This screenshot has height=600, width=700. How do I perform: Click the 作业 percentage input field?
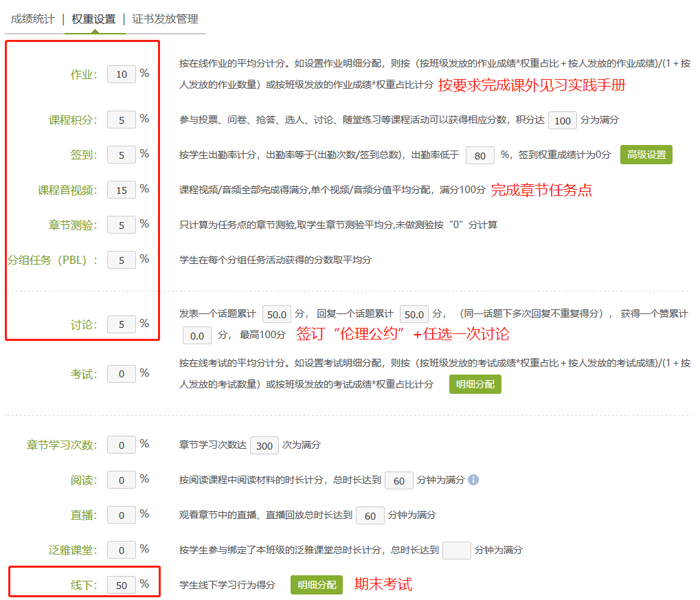tap(121, 74)
